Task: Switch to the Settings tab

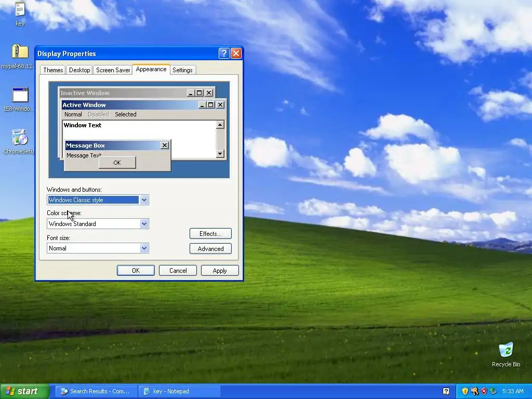Action: click(182, 70)
